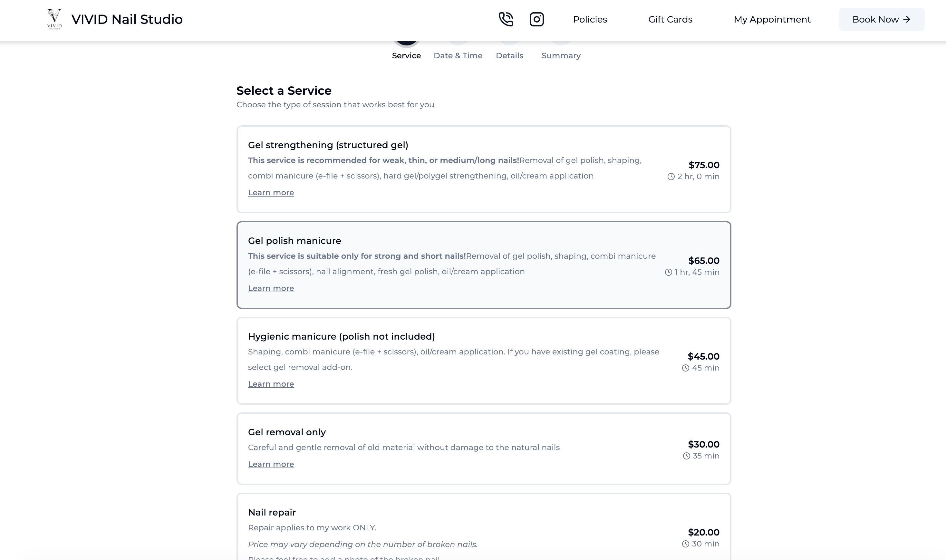This screenshot has height=560, width=946.
Task: Expand Learn more under Gel polish manicure
Action: click(x=271, y=288)
